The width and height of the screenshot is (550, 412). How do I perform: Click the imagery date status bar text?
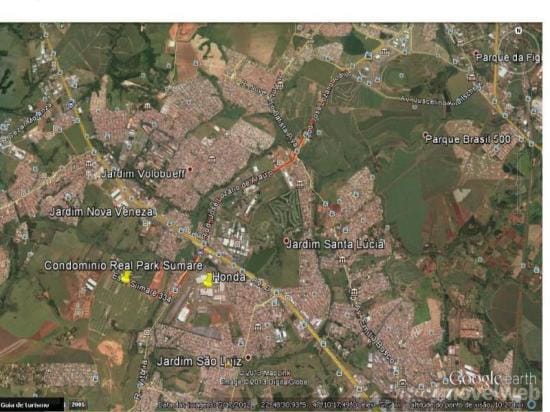205,405
